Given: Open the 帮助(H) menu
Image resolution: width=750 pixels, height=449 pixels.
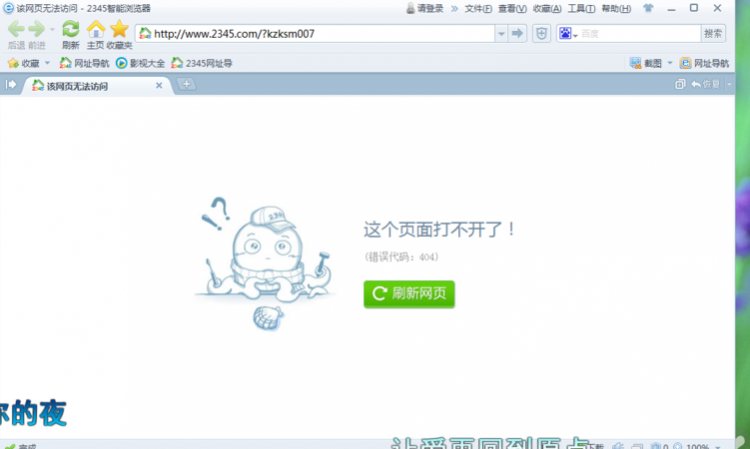Looking at the screenshot, I should coord(616,9).
